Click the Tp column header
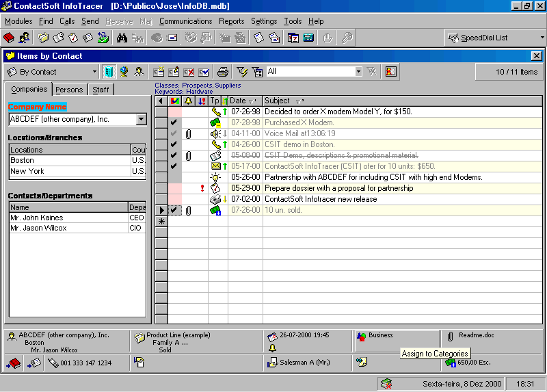This screenshot has height=392, width=547. click(215, 101)
